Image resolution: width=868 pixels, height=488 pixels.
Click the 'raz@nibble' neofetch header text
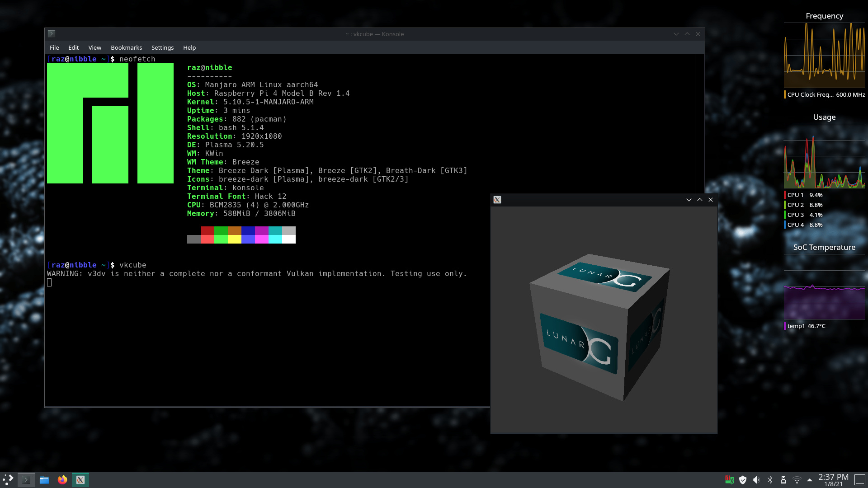coord(210,68)
